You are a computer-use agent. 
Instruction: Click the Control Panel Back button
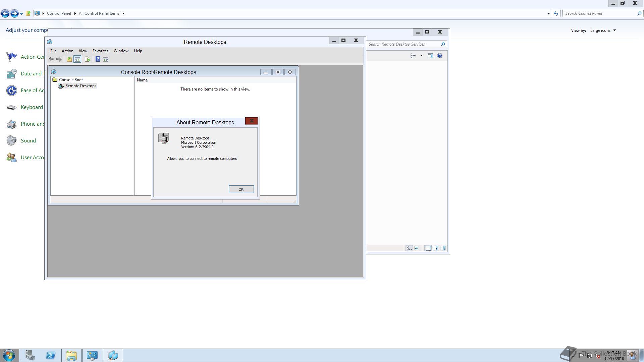5,13
